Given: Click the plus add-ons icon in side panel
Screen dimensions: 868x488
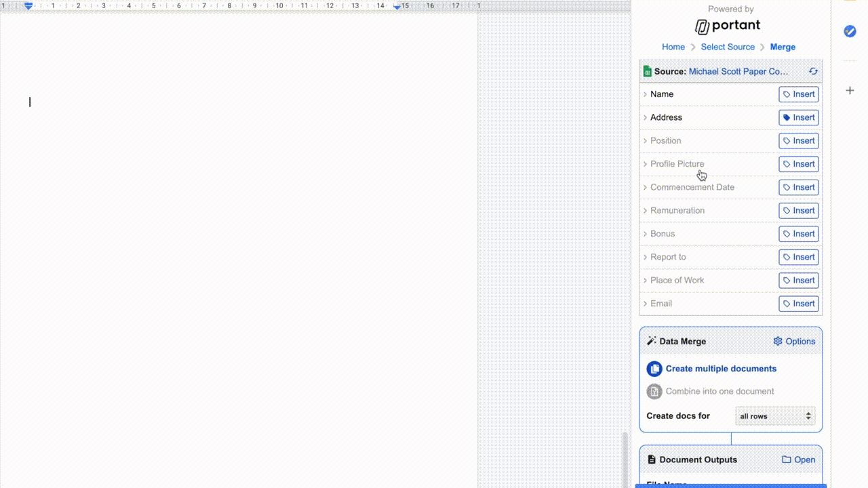Looking at the screenshot, I should click(850, 90).
